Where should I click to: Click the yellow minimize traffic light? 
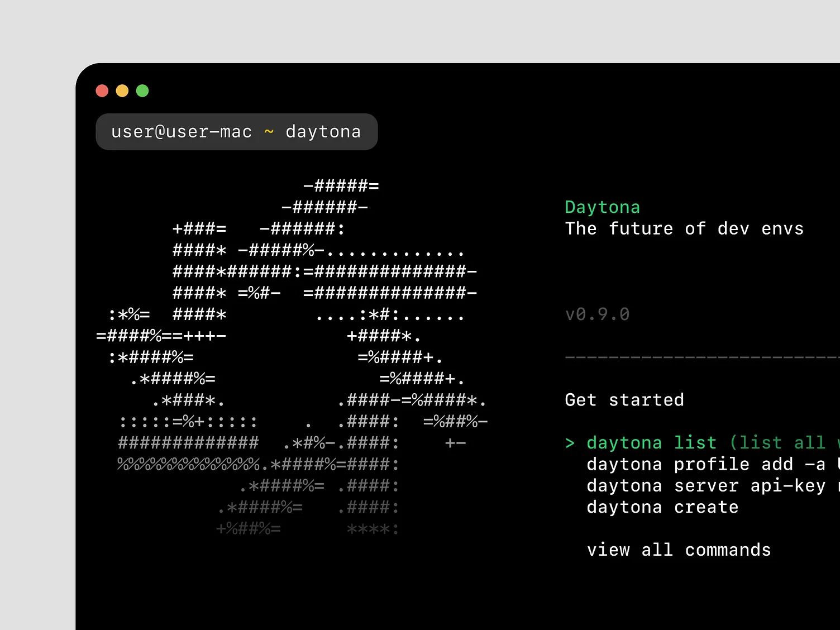122,90
